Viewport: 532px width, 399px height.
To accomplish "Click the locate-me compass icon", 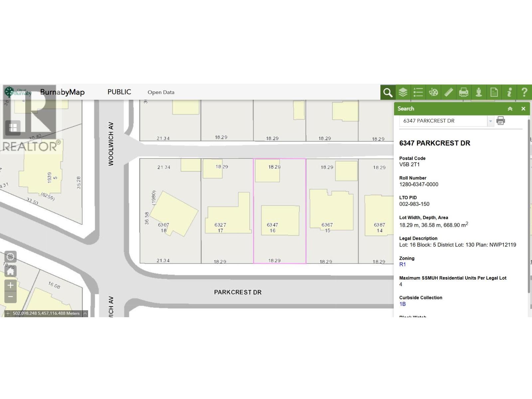I will [10, 257].
